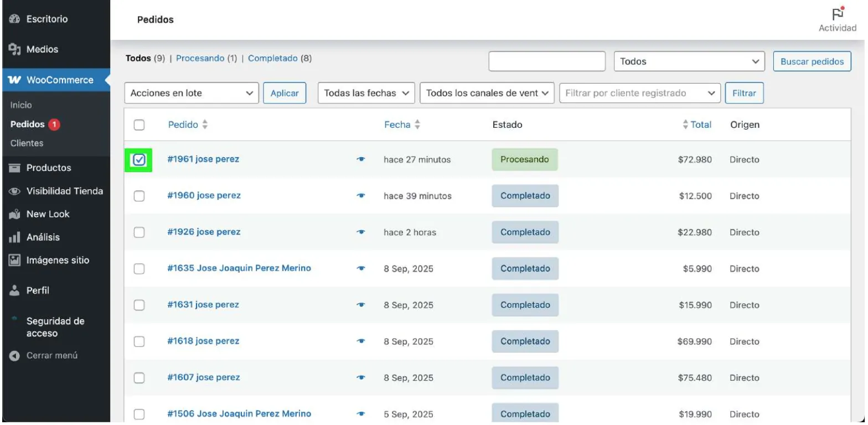Click the Visibilidad Tienda eye icon
This screenshot has width=868, height=425.
click(x=15, y=191)
